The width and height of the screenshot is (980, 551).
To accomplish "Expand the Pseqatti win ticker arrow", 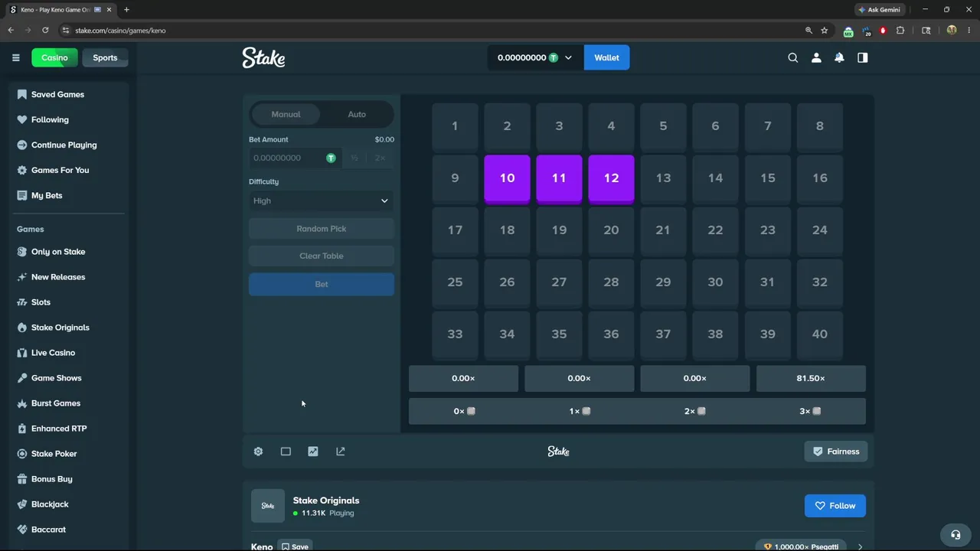I will click(860, 546).
